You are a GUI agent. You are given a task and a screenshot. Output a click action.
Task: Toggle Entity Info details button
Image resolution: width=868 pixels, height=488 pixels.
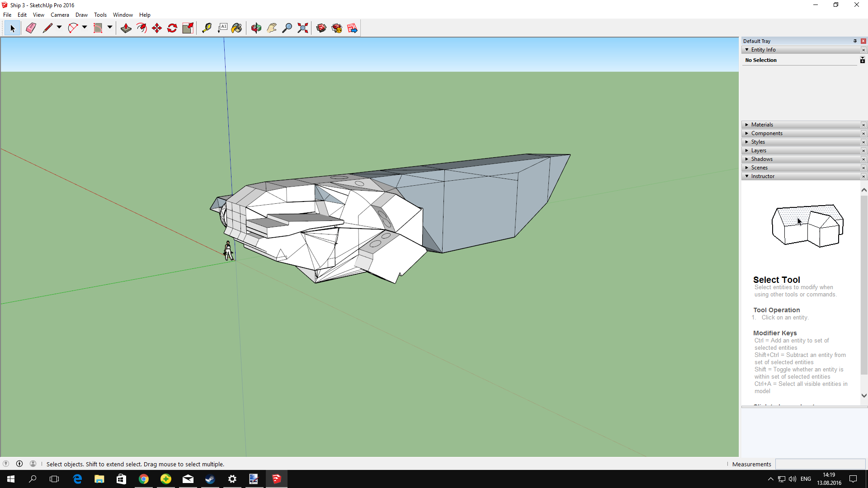click(863, 60)
